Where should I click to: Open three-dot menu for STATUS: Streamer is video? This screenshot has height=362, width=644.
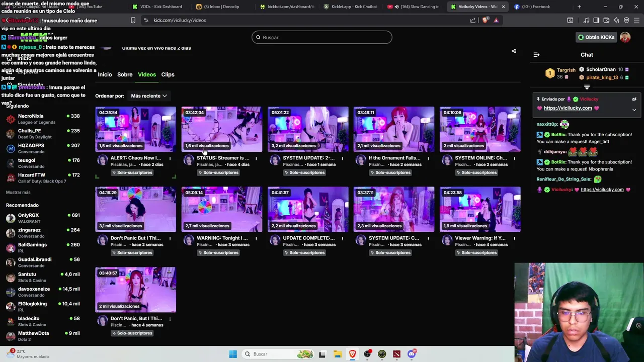tap(256, 158)
